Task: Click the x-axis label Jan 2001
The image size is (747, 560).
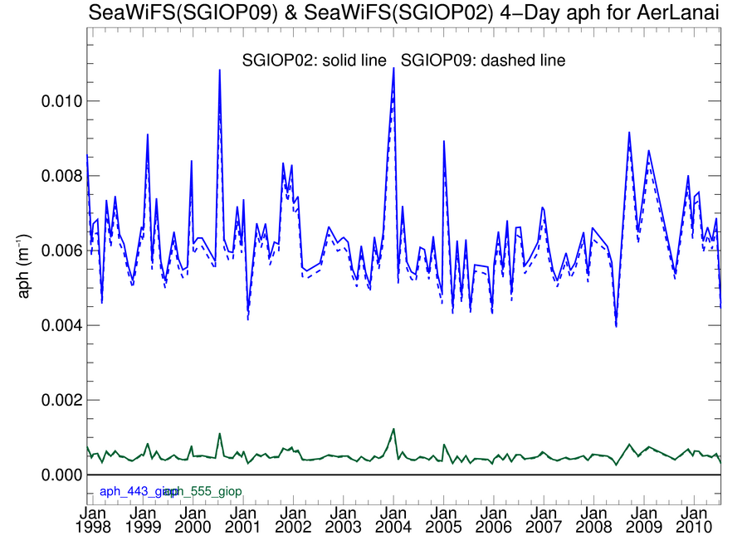Action: point(243,520)
